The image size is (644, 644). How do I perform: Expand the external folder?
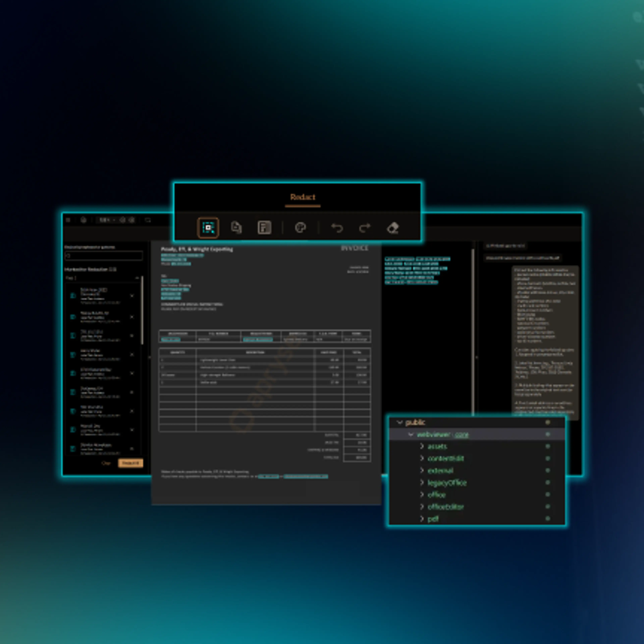(x=422, y=470)
